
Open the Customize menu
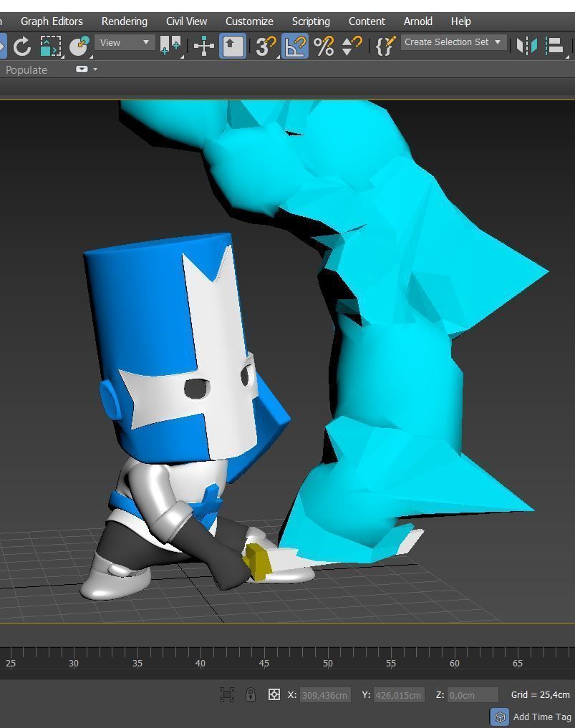coord(249,21)
